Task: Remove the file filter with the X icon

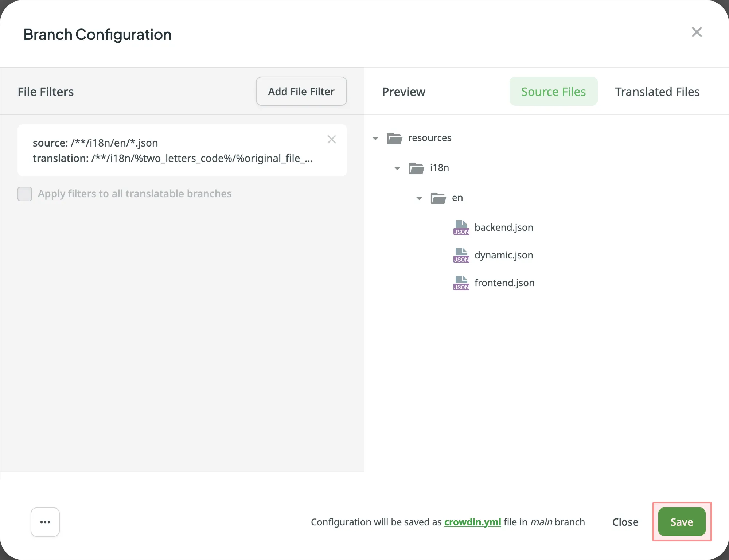Action: pyautogui.click(x=331, y=139)
